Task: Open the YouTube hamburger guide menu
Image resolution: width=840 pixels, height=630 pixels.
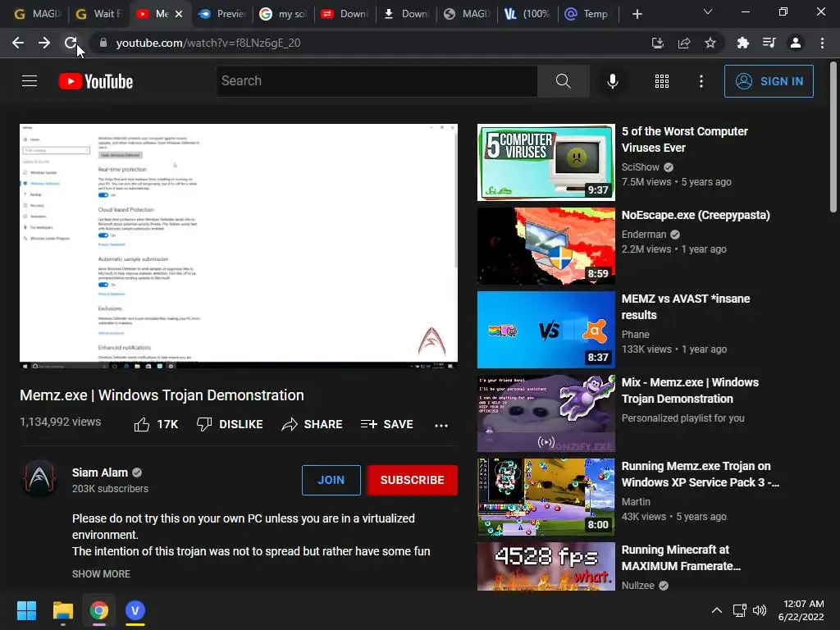Action: coord(30,81)
